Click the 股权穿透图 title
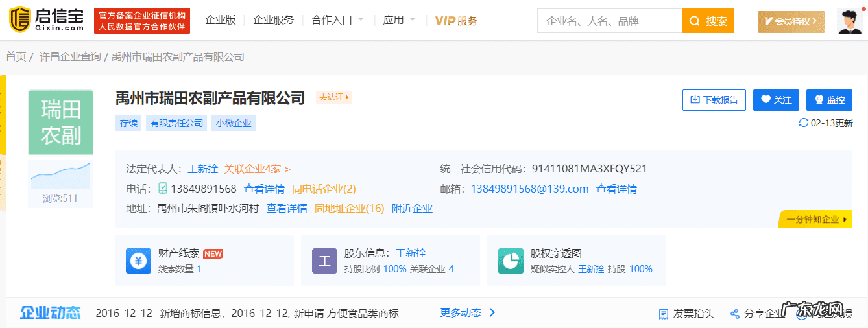The height and width of the screenshot is (328, 868). [556, 253]
